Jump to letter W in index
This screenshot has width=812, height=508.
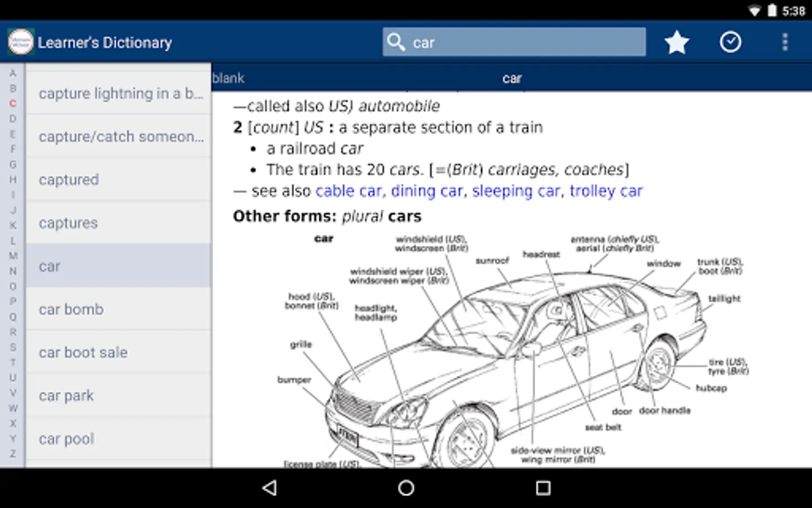pos(12,408)
